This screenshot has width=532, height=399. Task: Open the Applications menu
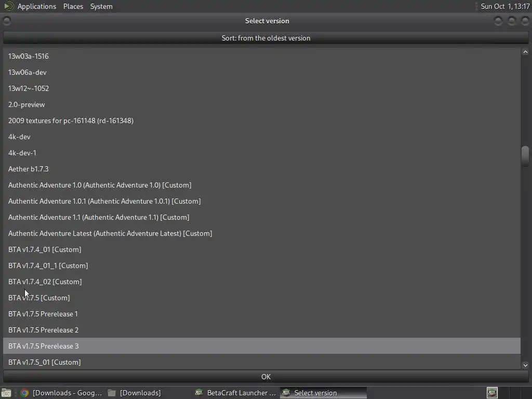pyautogui.click(x=37, y=6)
